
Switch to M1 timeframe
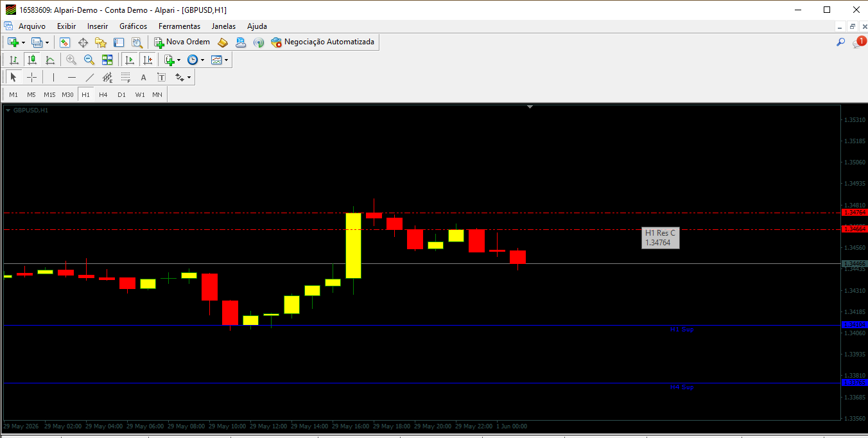pyautogui.click(x=13, y=94)
